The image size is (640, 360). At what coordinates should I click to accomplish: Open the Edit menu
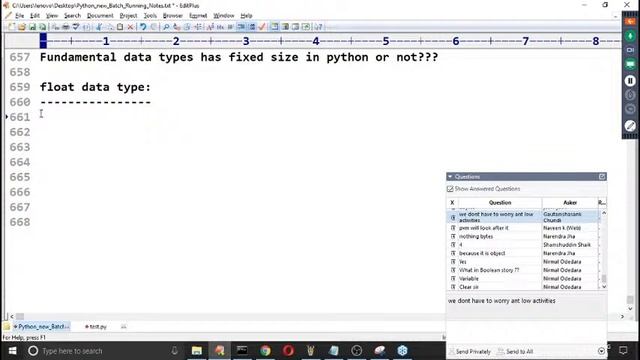pyautogui.click(x=35, y=16)
